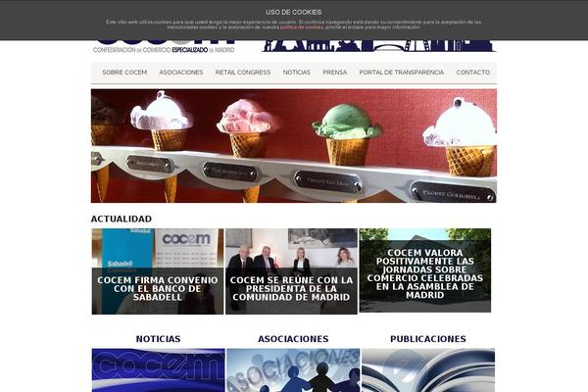The image size is (588, 392).
Task: Open the Sobre COCEM menu item
Action: (124, 73)
